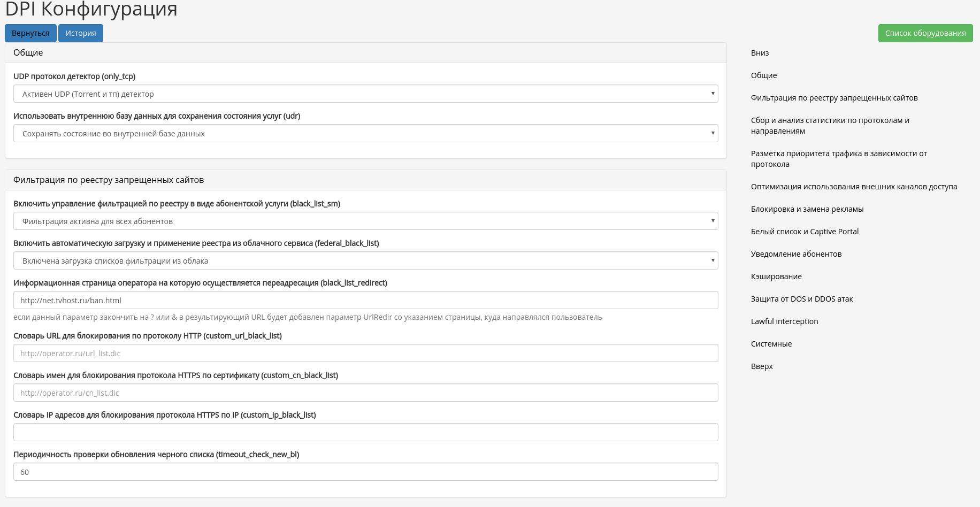Open the История page
The image size is (980, 507).
[80, 33]
